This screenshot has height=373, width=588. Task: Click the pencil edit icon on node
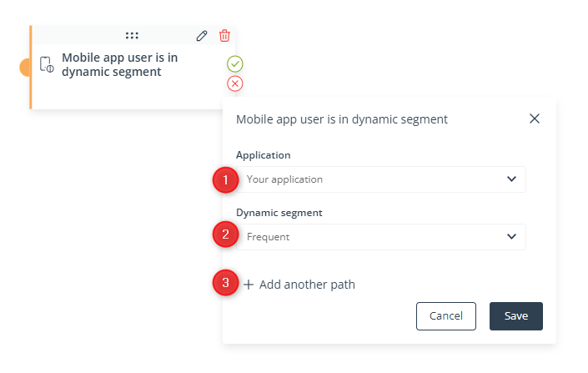pos(202,36)
